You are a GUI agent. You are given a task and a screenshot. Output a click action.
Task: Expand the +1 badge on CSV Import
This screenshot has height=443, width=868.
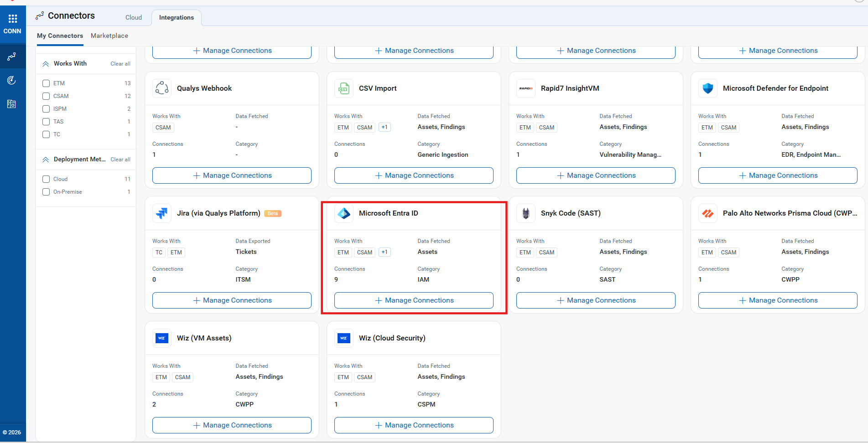(x=385, y=127)
